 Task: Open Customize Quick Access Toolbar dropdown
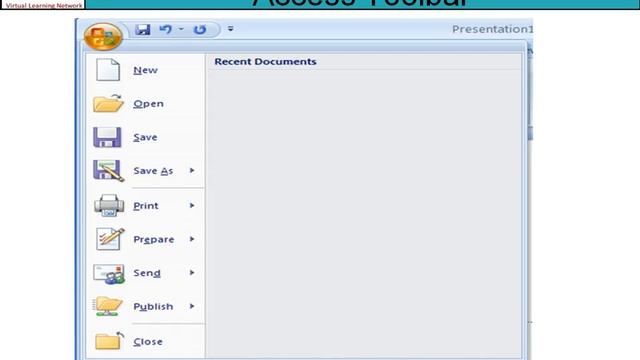pos(231,29)
